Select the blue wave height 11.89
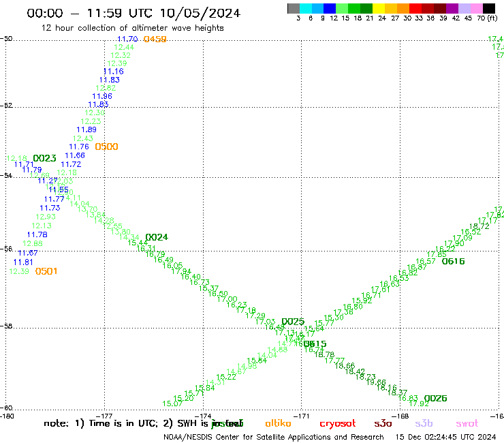 coord(86,129)
